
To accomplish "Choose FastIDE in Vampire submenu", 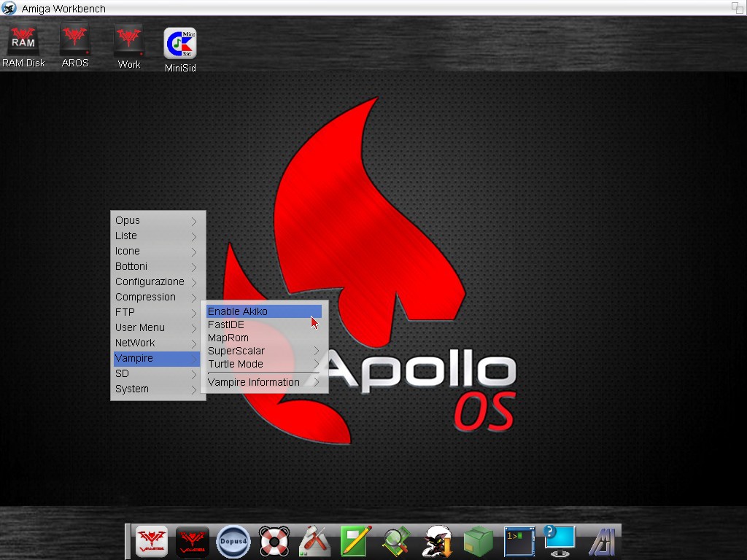I will [x=264, y=324].
